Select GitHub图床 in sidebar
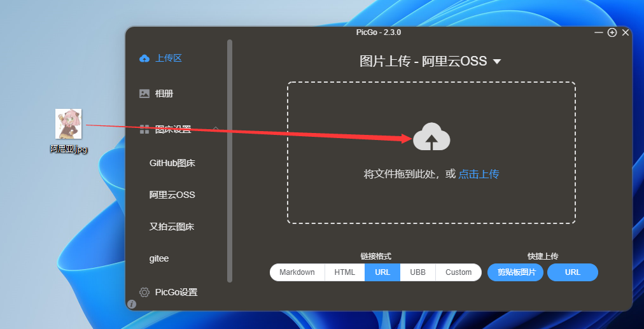The width and height of the screenshot is (644, 329). (172, 163)
